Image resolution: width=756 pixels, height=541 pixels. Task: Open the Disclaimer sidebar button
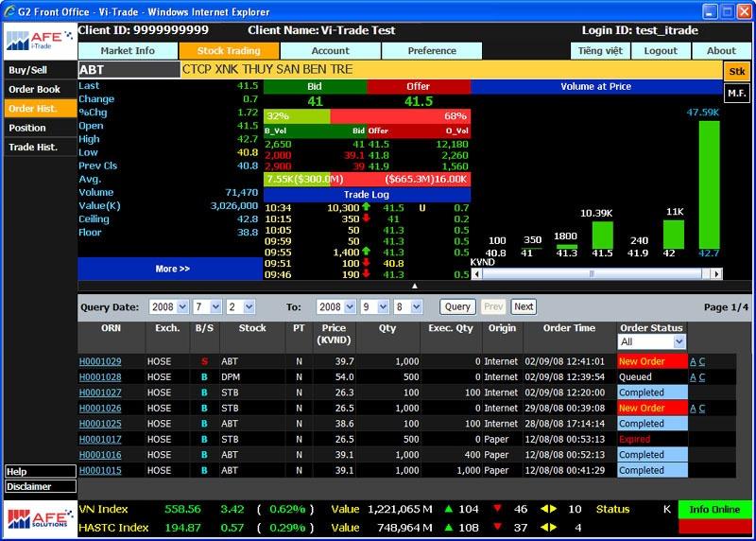point(41,486)
